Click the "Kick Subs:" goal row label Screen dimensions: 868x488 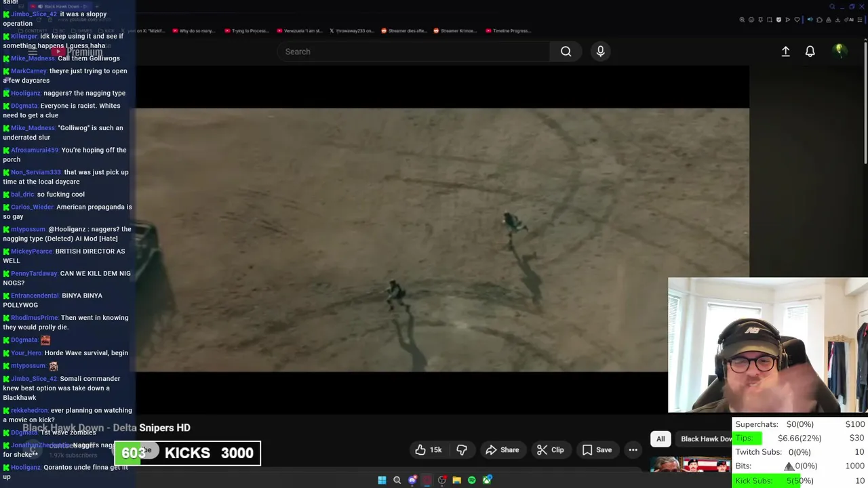click(x=753, y=481)
